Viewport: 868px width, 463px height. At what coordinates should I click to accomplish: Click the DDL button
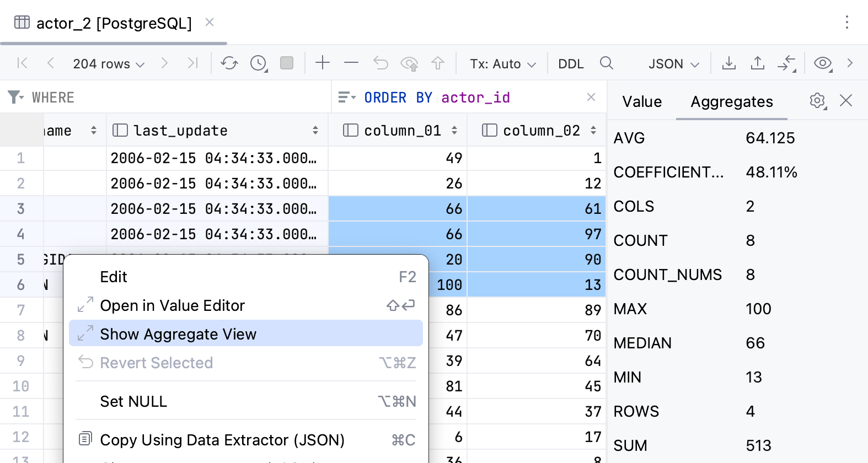tap(571, 64)
